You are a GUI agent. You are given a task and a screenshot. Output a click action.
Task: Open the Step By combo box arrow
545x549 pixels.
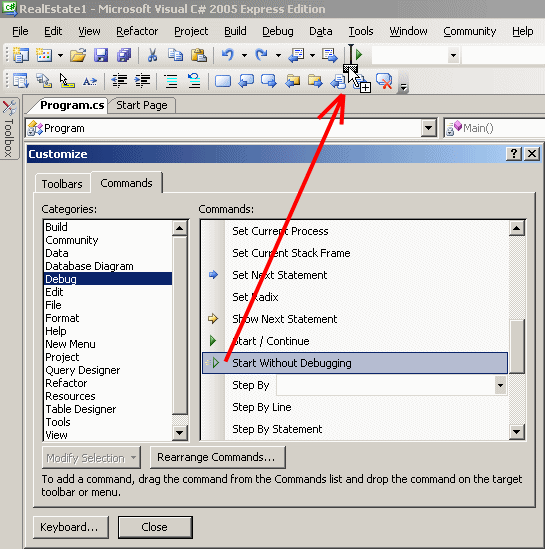click(x=501, y=385)
